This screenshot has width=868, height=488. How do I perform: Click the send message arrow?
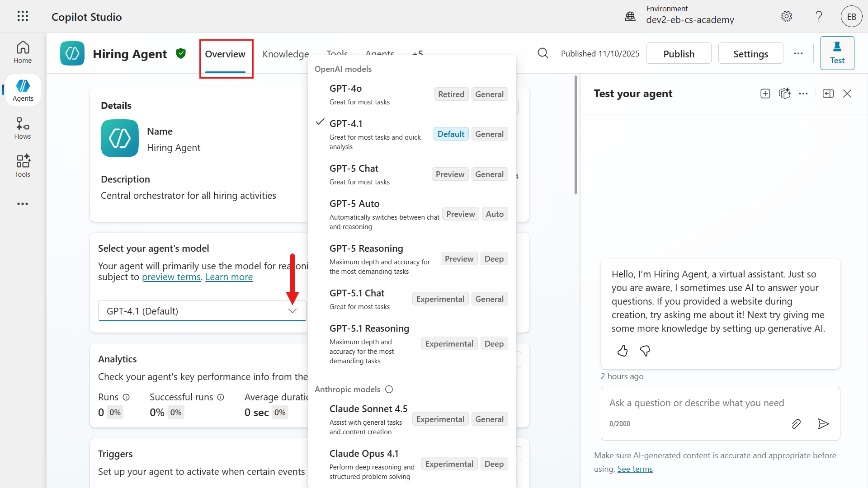point(823,423)
